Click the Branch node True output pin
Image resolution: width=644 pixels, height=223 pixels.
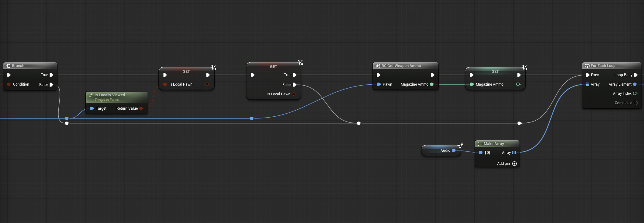pyautogui.click(x=51, y=75)
